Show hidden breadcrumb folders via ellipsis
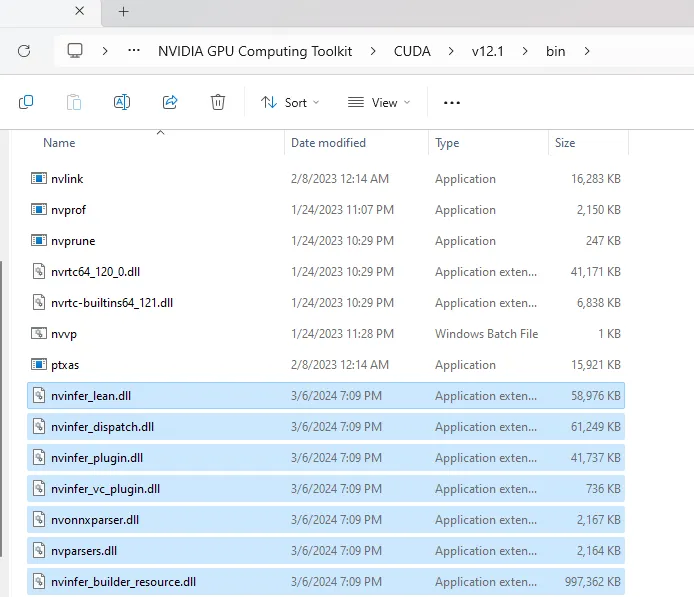694x597 pixels. pyautogui.click(x=134, y=50)
